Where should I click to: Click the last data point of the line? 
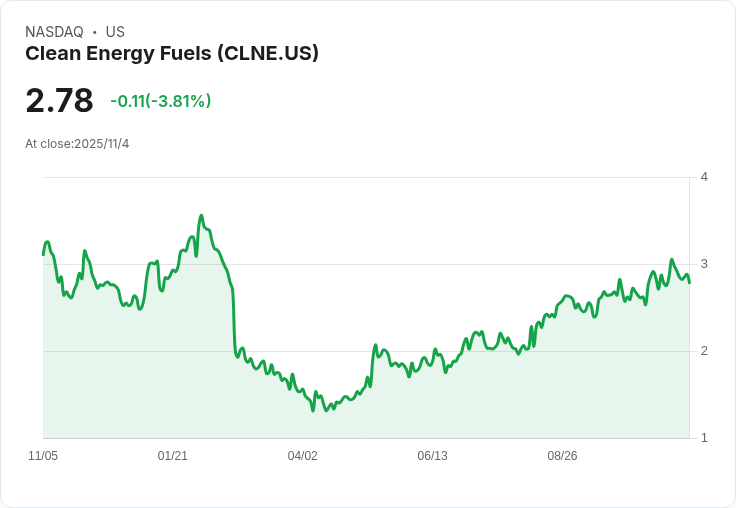point(690,283)
